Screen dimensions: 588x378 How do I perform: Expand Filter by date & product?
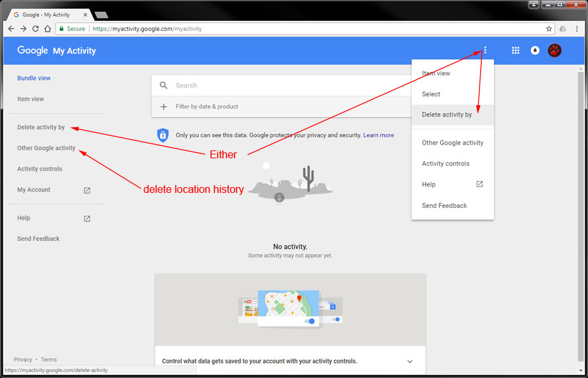click(x=282, y=107)
